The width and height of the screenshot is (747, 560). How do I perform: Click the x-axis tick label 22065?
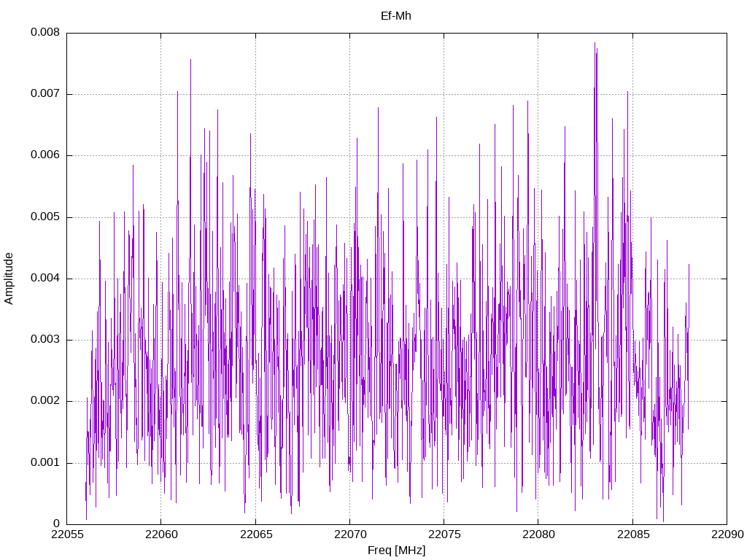click(x=256, y=534)
